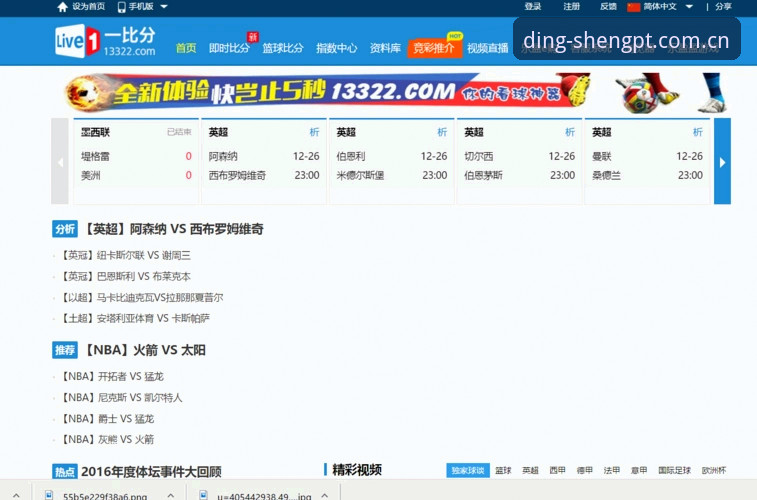This screenshot has width=757, height=500.
Task: Expand the 手机版 dropdown arrow
Action: pos(164,7)
